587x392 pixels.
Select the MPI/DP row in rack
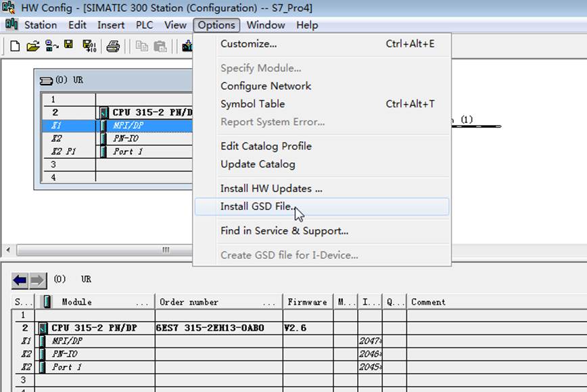[117, 125]
